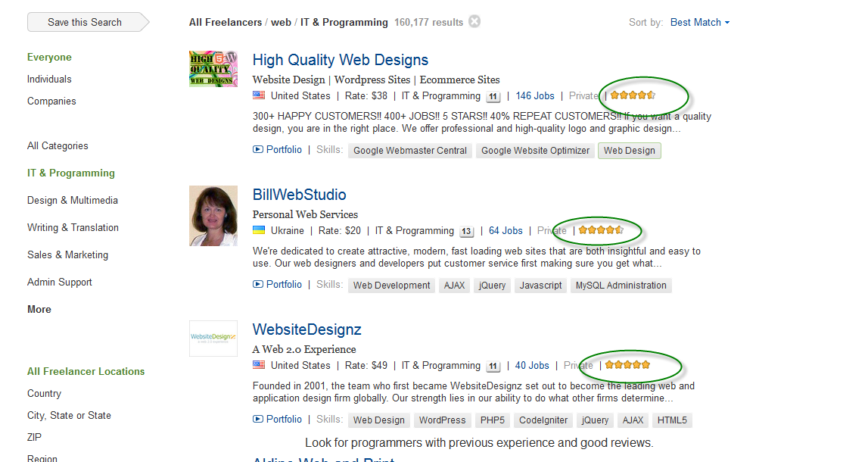The height and width of the screenshot is (462, 868).
Task: Click the Portfolio icon for High Quality Web Designs
Action: (258, 150)
